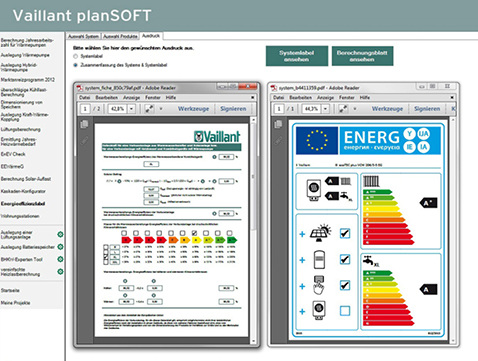Expand the fit-view options arrow in system_fiche toolbar
478x361 pixels.
(161, 109)
